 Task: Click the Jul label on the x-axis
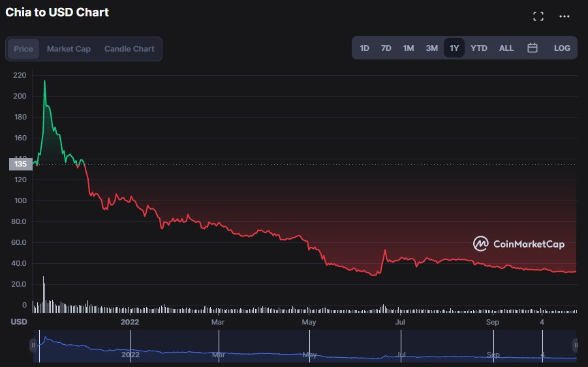pos(400,322)
